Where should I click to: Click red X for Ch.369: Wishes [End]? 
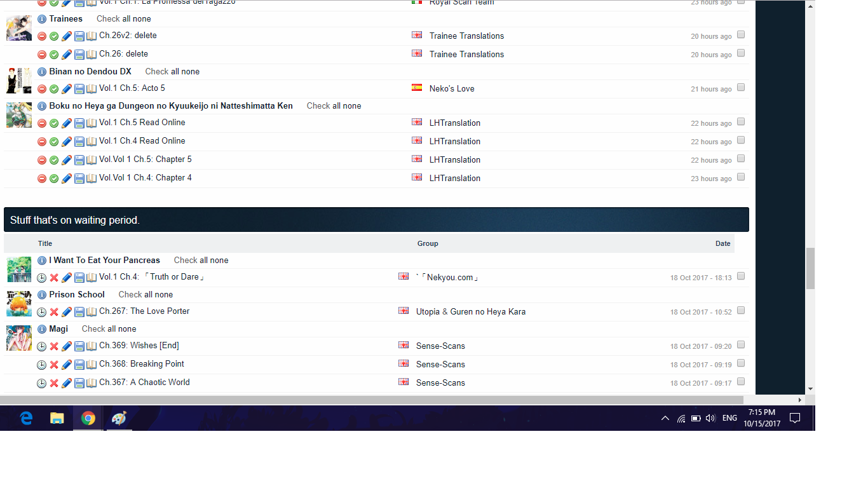click(x=54, y=346)
